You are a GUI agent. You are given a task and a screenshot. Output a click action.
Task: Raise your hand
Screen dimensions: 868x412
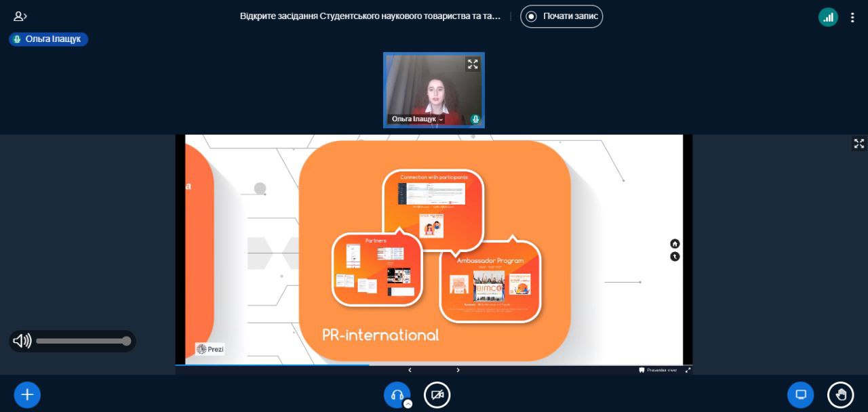(841, 394)
